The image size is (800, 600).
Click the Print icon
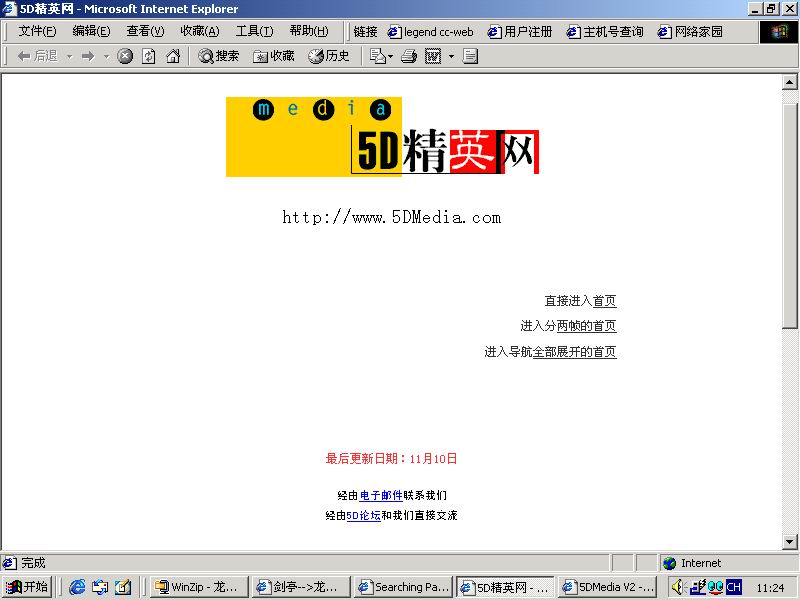coord(409,56)
